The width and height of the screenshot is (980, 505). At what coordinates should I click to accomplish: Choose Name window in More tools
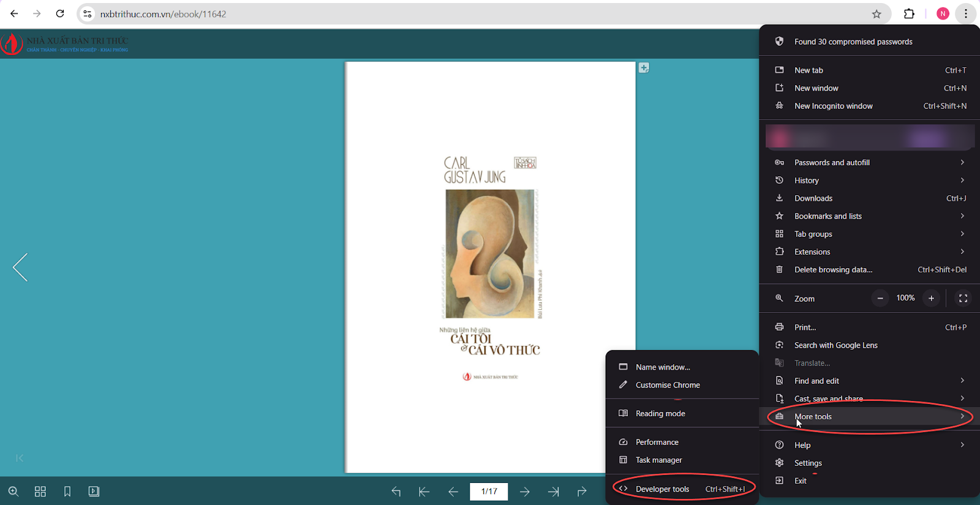point(682,367)
